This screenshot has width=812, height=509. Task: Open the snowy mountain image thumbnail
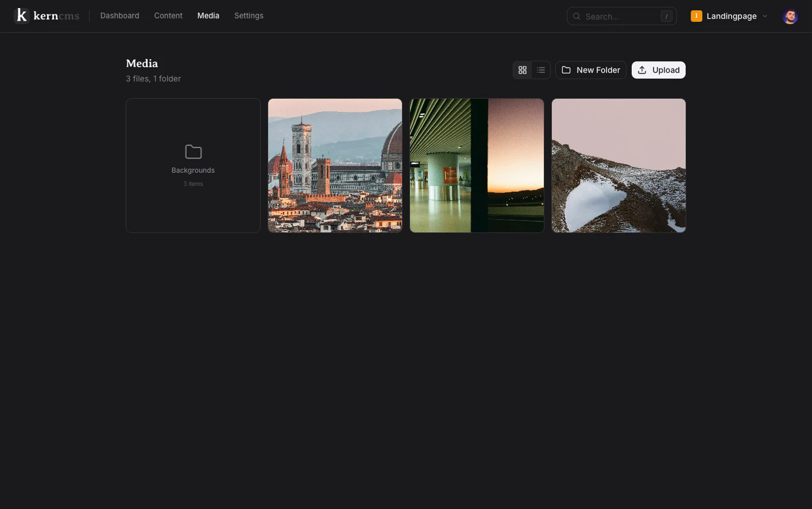[618, 165]
